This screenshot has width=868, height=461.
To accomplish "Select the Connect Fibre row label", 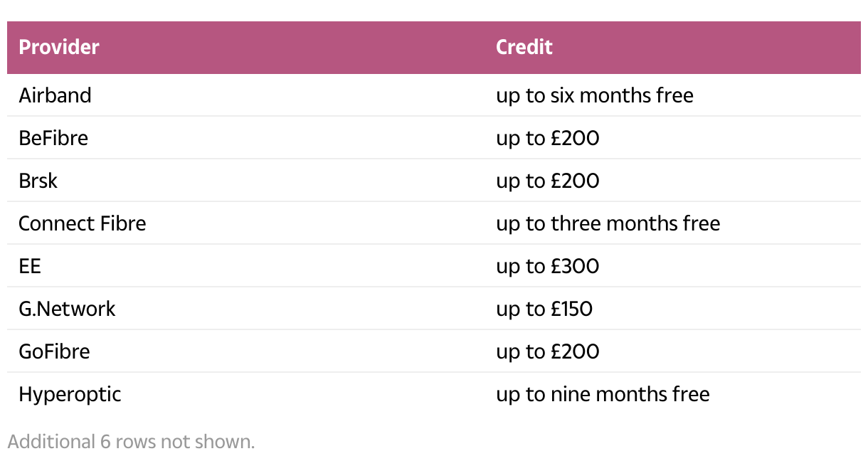I will [x=83, y=223].
